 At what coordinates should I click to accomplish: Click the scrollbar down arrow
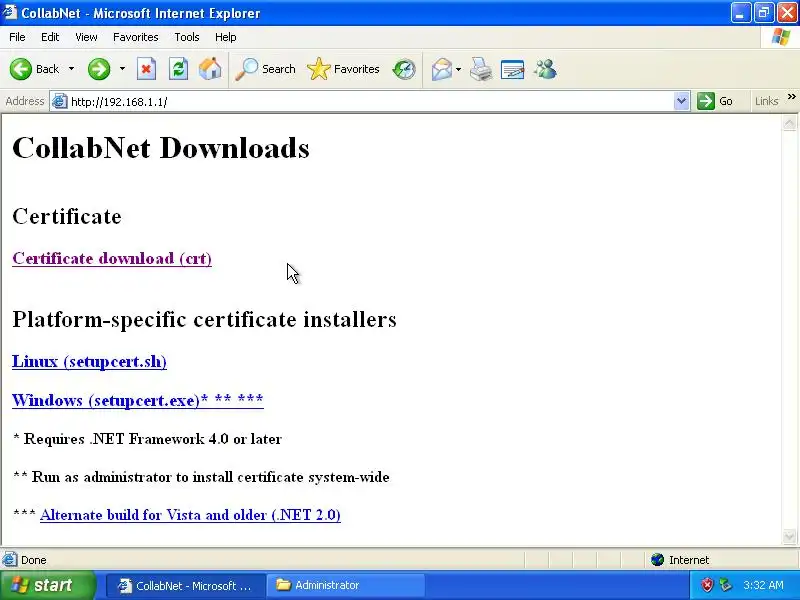point(789,536)
